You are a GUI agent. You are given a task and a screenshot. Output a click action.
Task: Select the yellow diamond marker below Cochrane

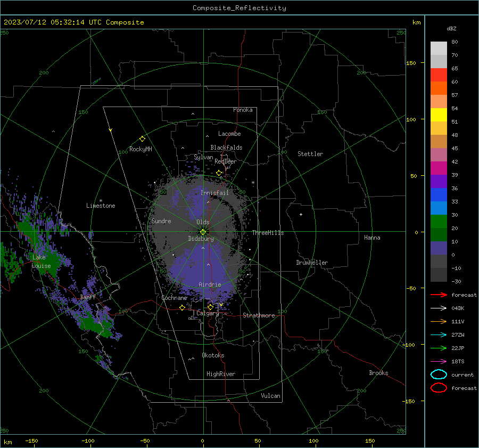tap(182, 307)
